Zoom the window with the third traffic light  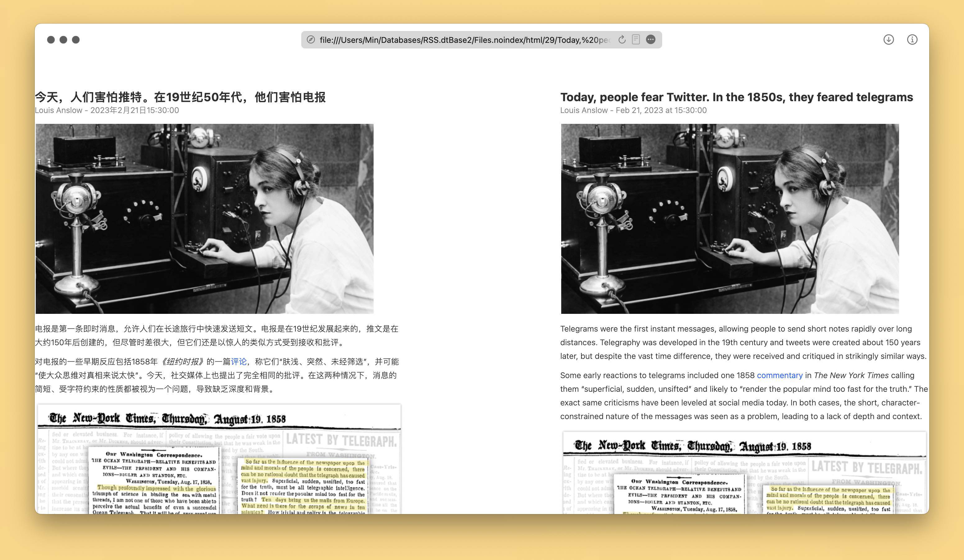tap(76, 40)
